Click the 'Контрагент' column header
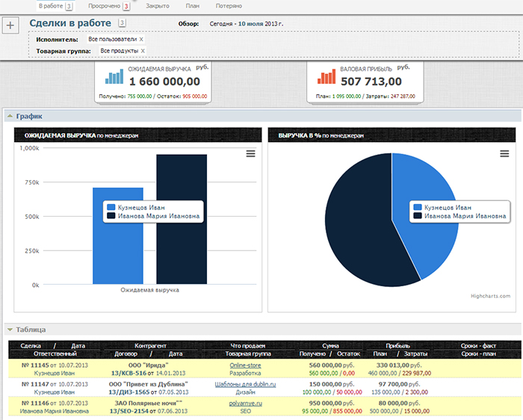The image size is (523, 420). (x=150, y=346)
